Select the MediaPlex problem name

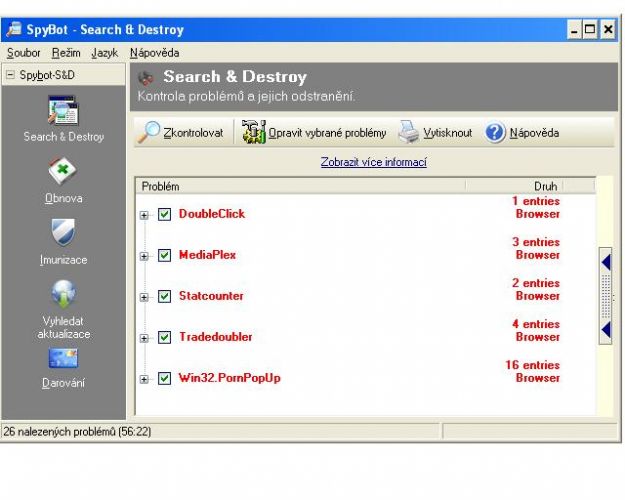207,255
